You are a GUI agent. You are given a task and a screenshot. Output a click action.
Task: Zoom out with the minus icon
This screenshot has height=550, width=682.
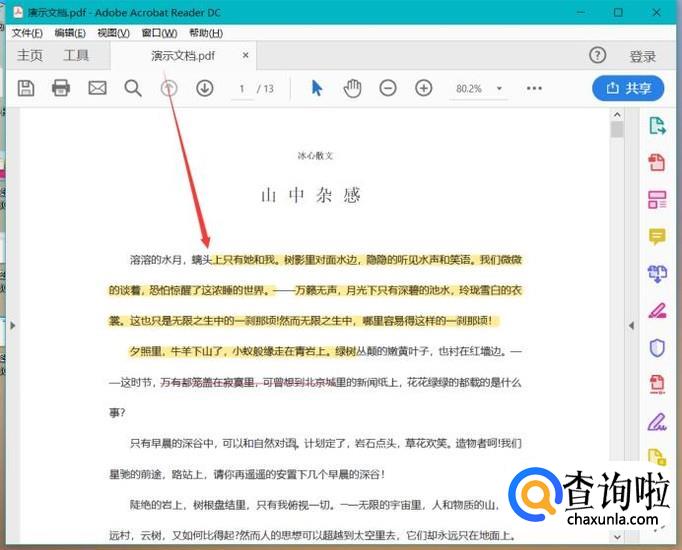click(x=388, y=88)
